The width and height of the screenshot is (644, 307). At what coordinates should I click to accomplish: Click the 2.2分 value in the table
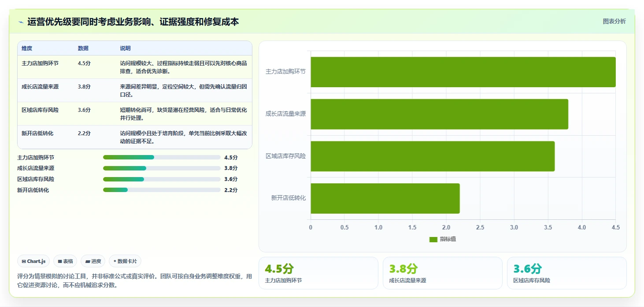pos(84,133)
